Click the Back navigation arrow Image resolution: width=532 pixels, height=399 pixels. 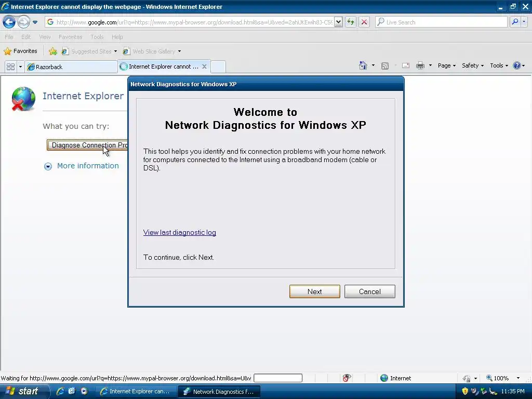coord(9,22)
